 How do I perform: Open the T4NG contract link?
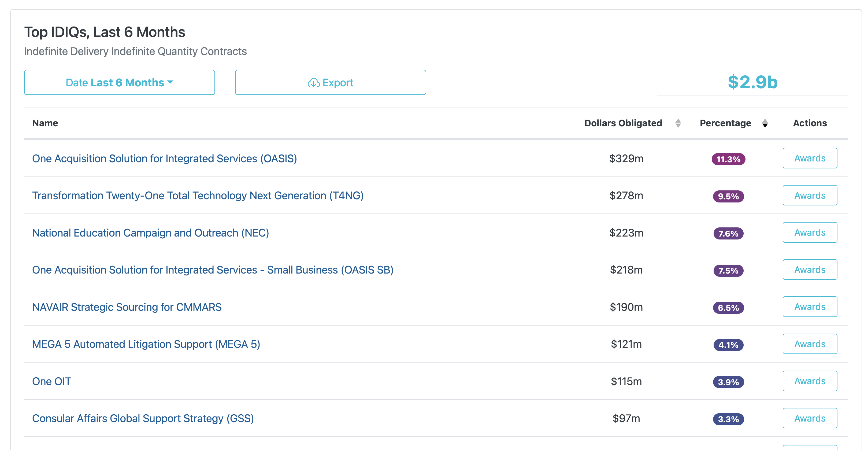coord(198,196)
